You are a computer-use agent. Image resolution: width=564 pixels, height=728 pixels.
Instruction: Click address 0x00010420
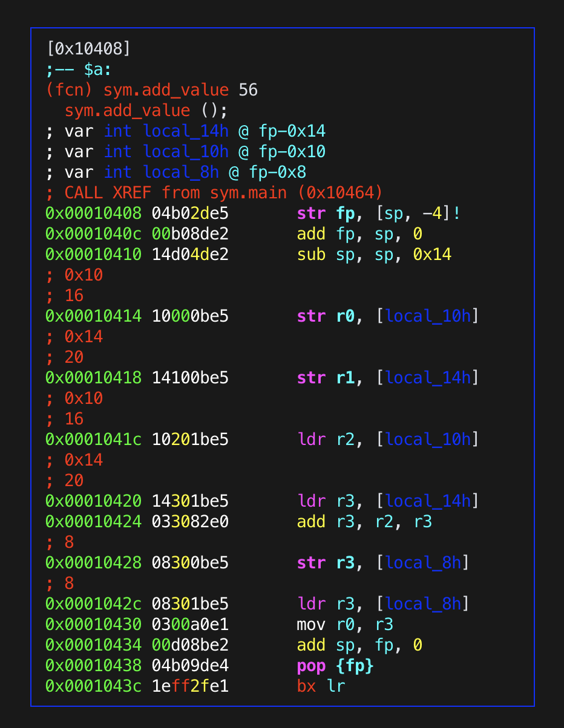(94, 501)
